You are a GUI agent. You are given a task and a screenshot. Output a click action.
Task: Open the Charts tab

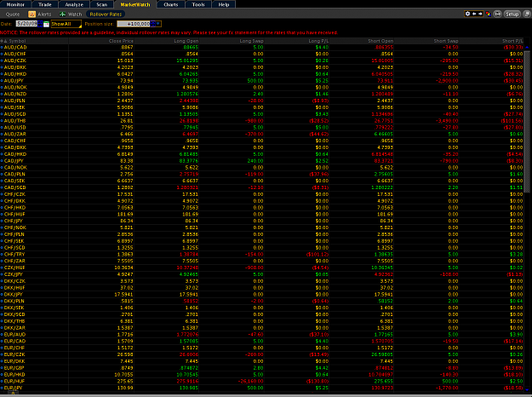(x=170, y=4)
